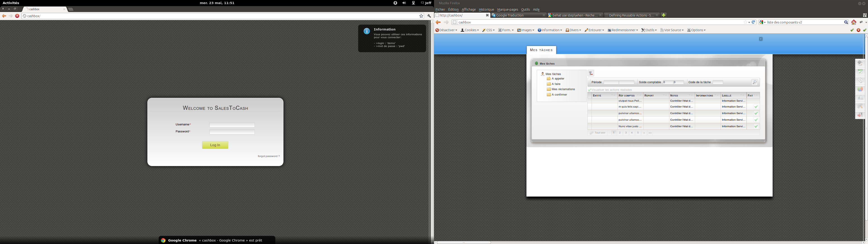Click the red arrow logout sidebar icon

[x=860, y=115]
